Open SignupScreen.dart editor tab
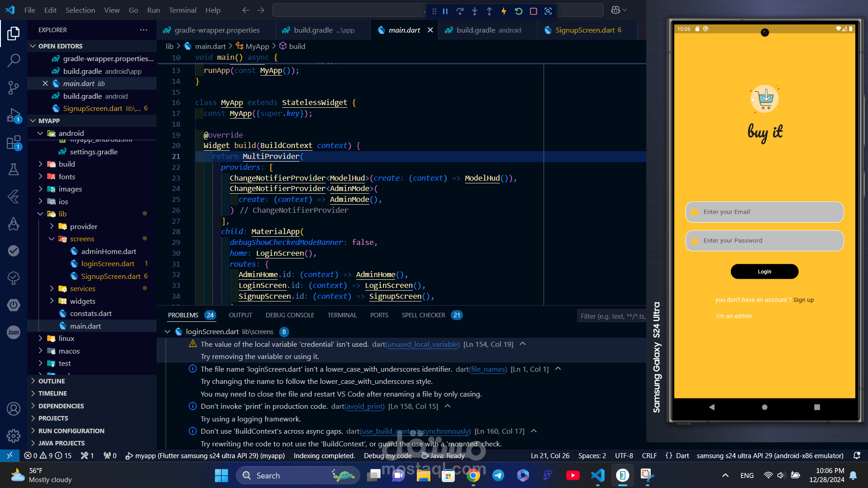868x488 pixels. 588,30
